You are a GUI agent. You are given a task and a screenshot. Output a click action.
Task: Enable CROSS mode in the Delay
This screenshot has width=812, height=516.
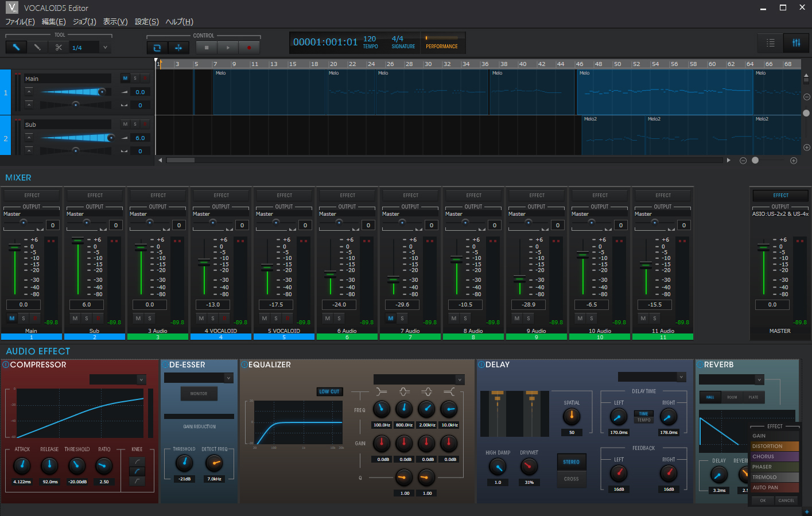572,479
